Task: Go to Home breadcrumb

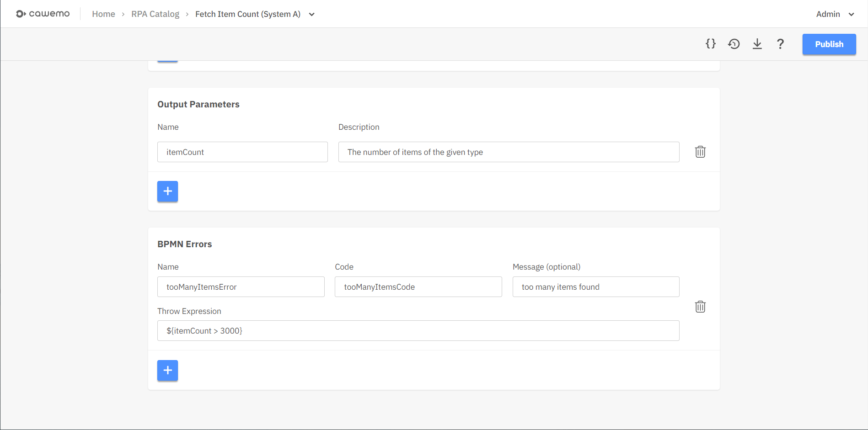Action: pyautogui.click(x=103, y=14)
